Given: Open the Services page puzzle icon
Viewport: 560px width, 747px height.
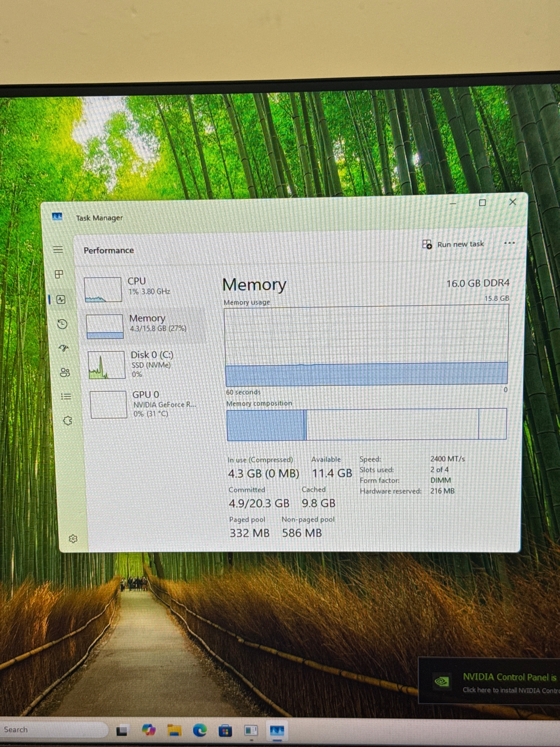Looking at the screenshot, I should [68, 420].
